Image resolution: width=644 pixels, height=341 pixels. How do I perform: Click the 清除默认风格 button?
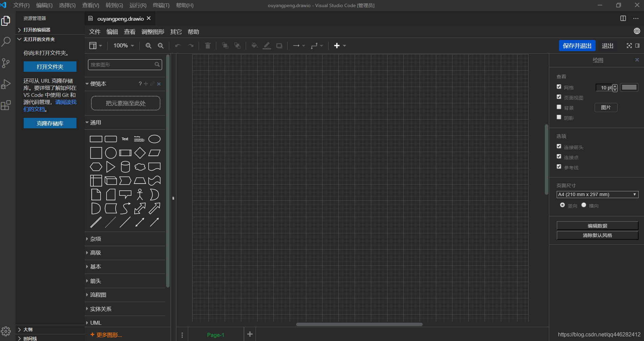tap(597, 235)
